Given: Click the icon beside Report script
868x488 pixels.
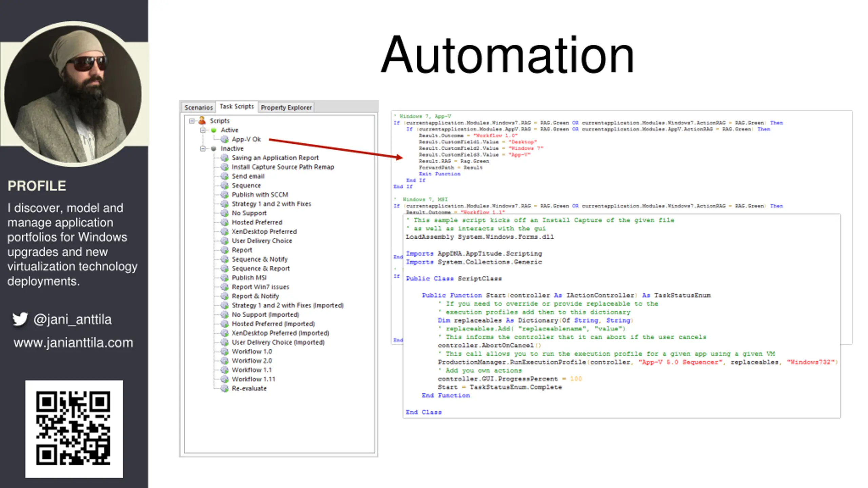Looking at the screenshot, I should (x=224, y=250).
